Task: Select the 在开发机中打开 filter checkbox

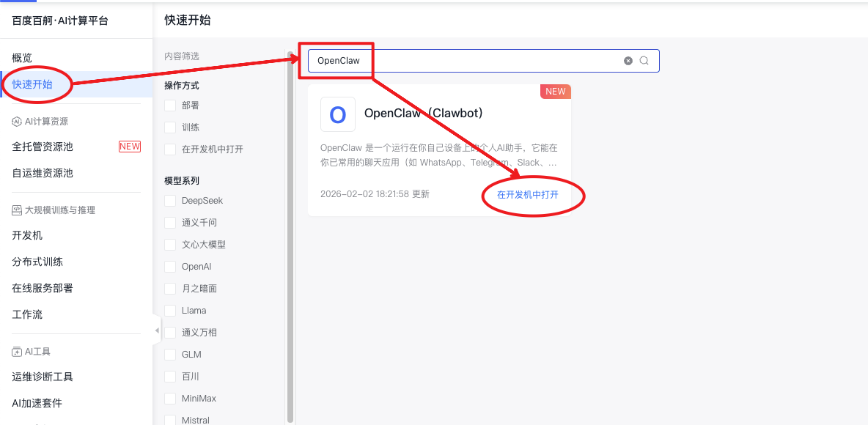Action: [170, 149]
